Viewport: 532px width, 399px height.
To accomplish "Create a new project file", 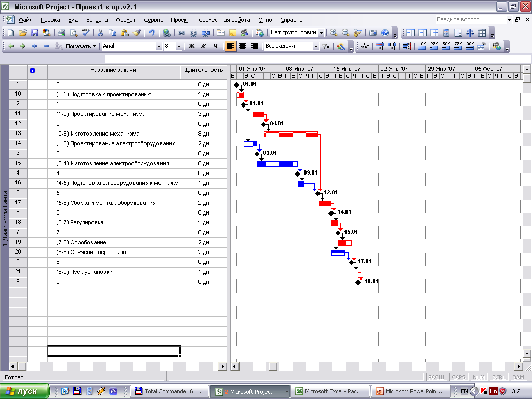I will [x=11, y=33].
